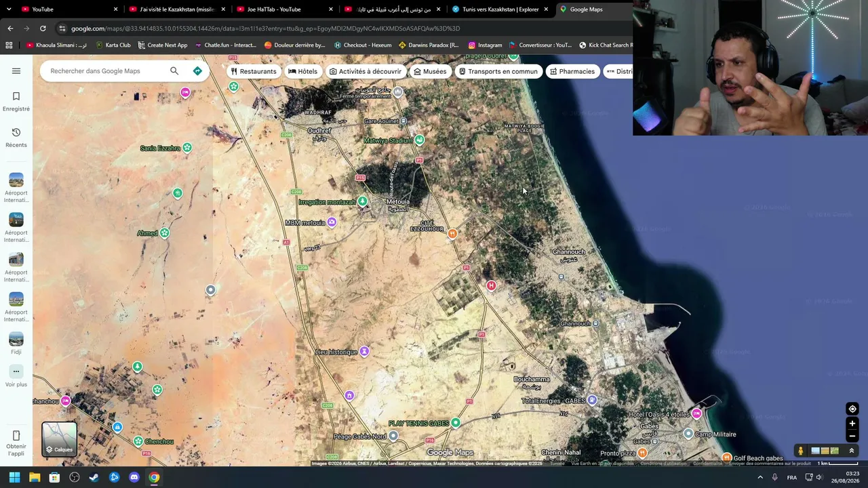Click the MBM metouia purple marker
The width and height of the screenshot is (868, 488).
(332, 222)
